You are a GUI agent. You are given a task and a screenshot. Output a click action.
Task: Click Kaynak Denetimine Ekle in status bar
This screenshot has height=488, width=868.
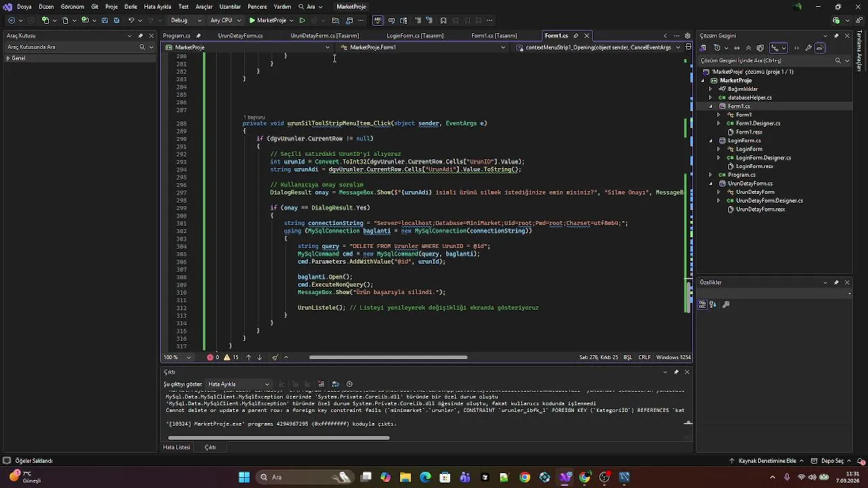(766, 461)
